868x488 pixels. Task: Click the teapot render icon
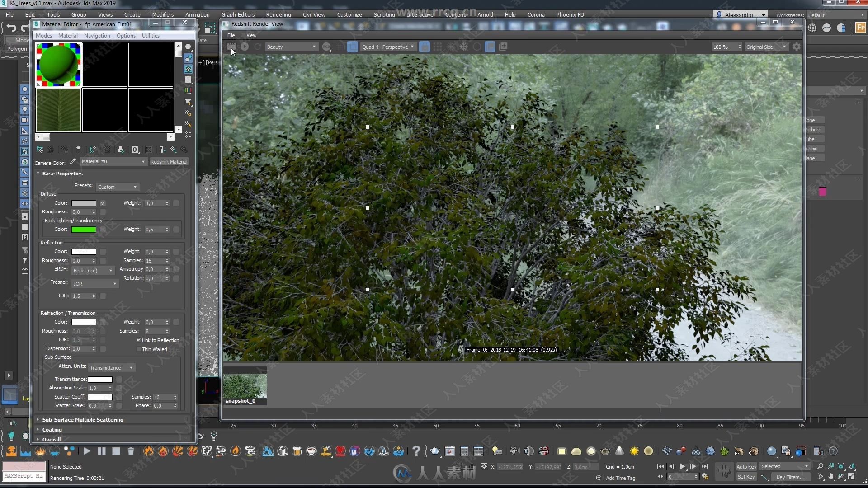click(x=435, y=451)
